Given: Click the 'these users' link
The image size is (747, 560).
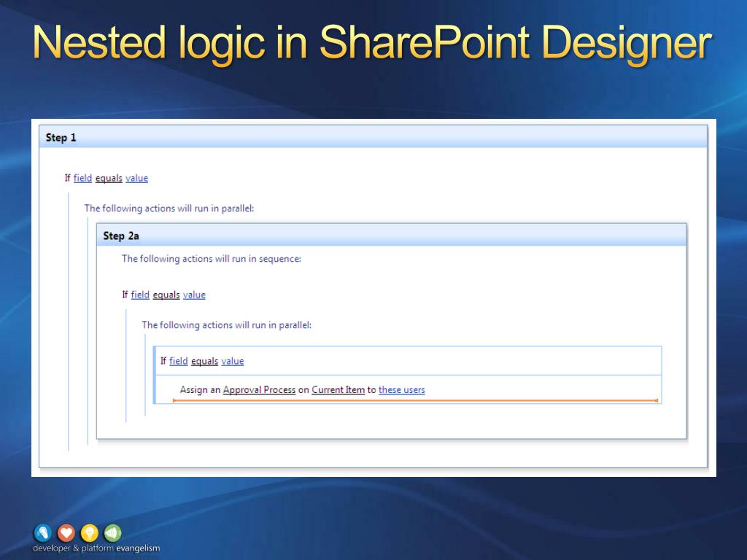Looking at the screenshot, I should click(402, 389).
